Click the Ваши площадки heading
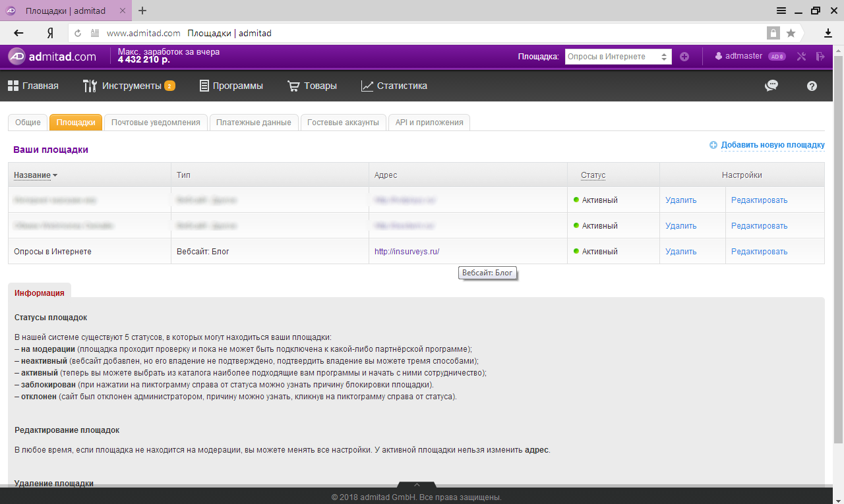 (51, 150)
